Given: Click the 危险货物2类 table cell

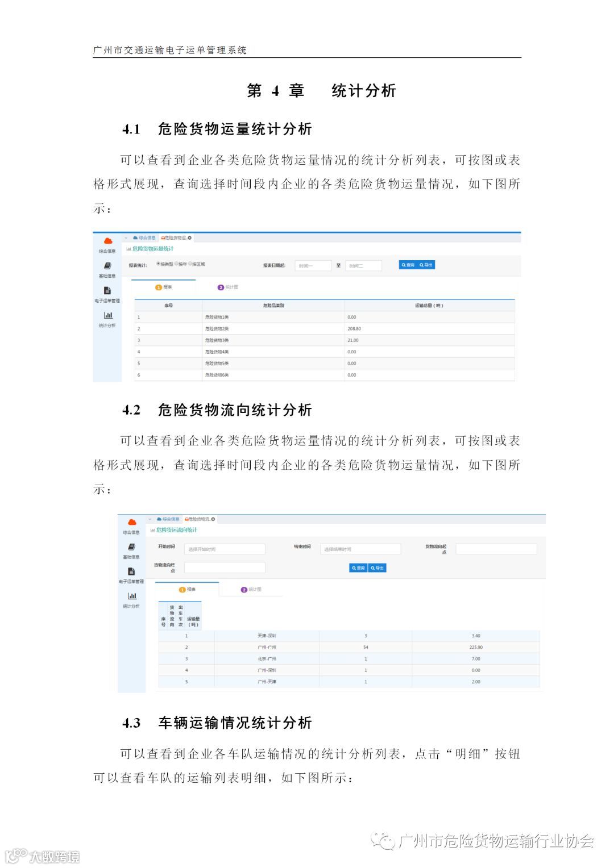Looking at the screenshot, I should 273,329.
